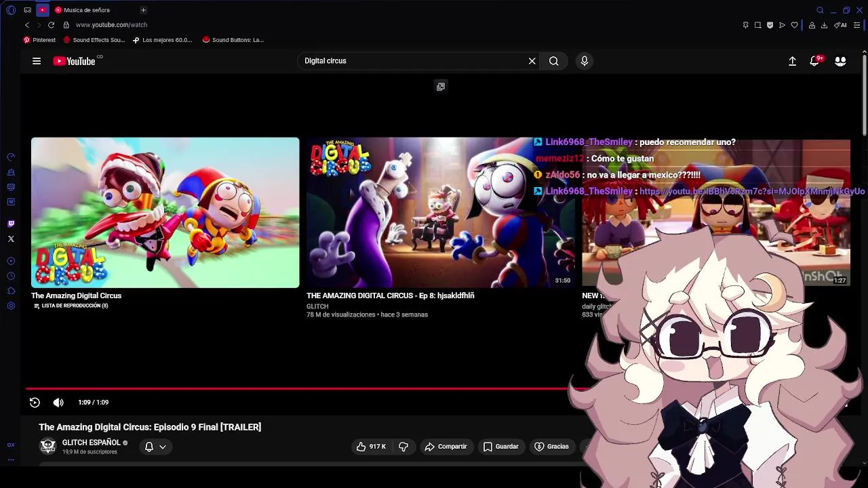Viewport: 868px width, 488px height.
Task: Open sidebar three-dots more options
Action: [11, 459]
